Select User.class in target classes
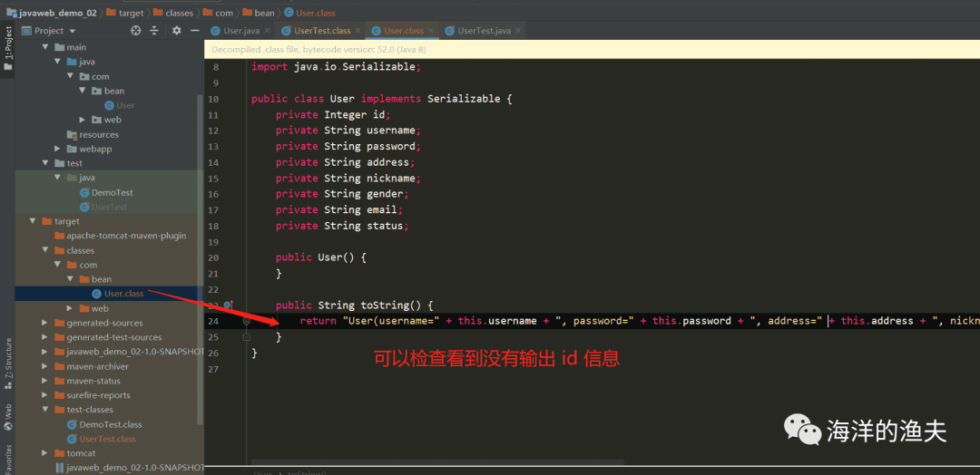The height and width of the screenshot is (475, 980). (x=117, y=294)
